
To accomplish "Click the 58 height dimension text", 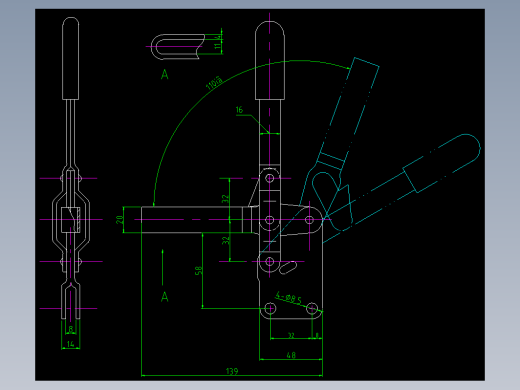I will coord(198,271).
